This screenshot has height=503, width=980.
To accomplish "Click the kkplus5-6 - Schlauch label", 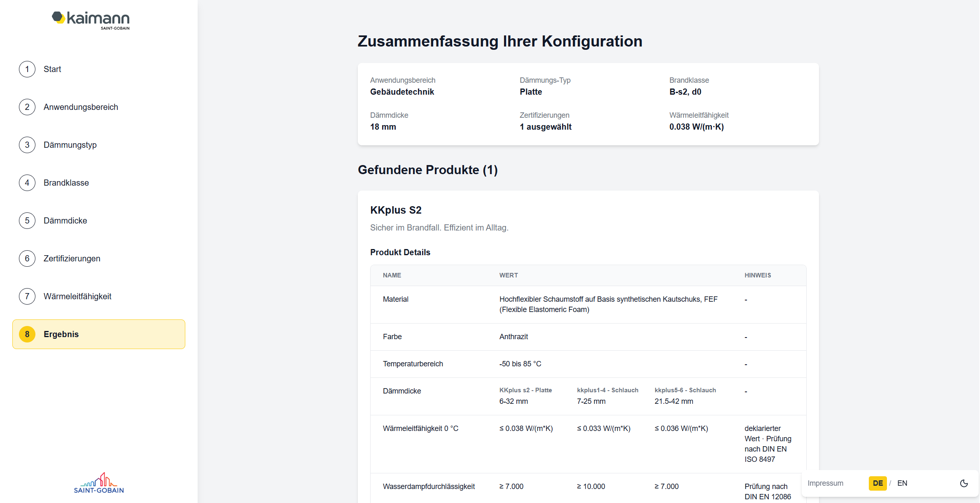I will click(x=685, y=390).
